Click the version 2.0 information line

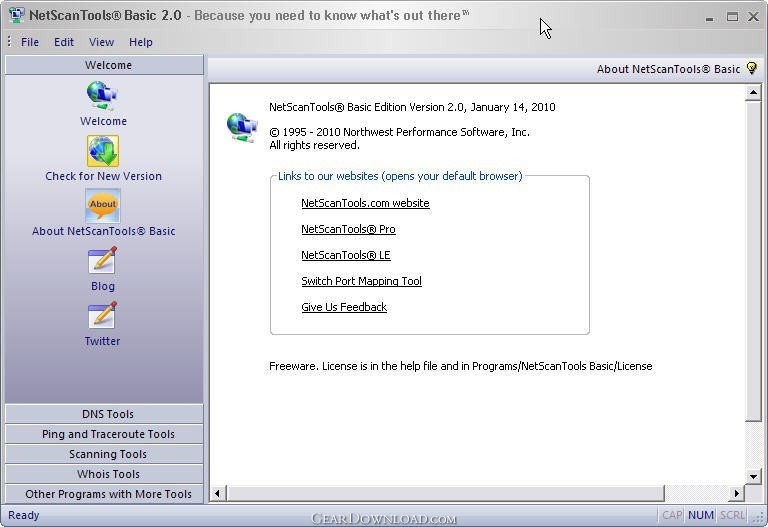pyautogui.click(x=412, y=107)
